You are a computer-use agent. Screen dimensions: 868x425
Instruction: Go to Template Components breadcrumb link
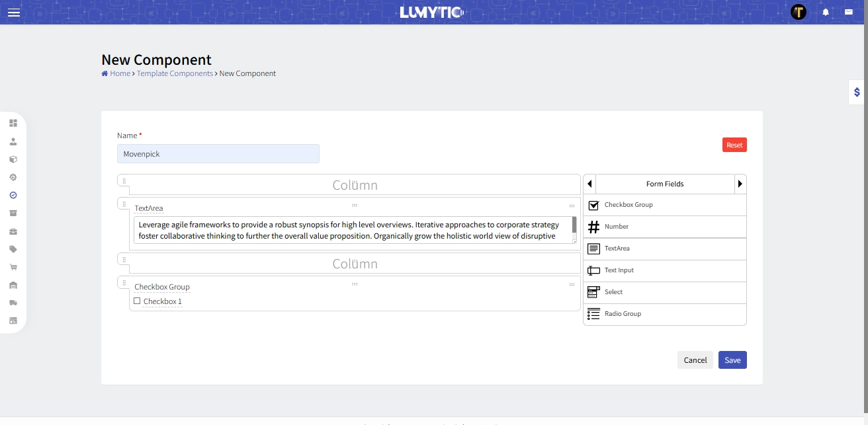click(x=175, y=73)
